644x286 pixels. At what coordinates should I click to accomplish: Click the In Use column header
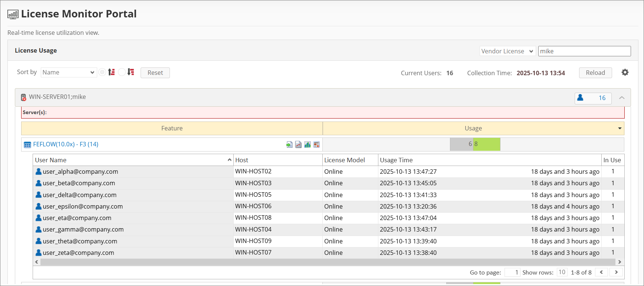(612, 160)
